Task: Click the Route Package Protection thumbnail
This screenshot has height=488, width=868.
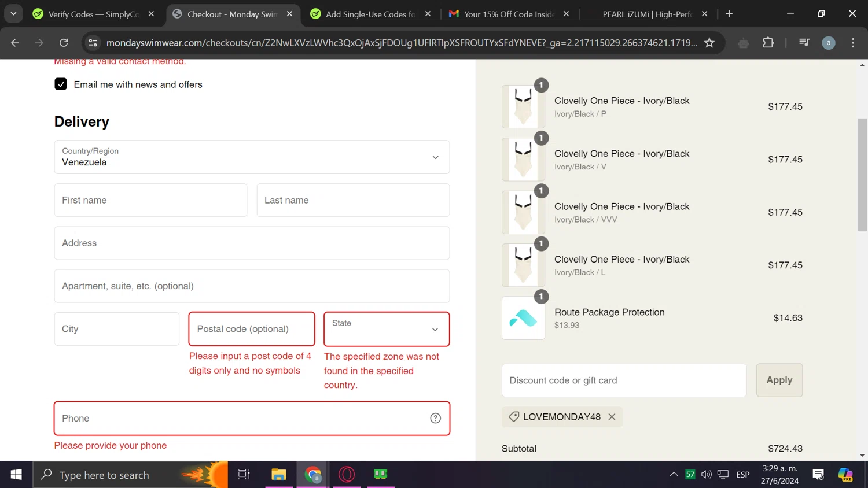Action: click(x=523, y=319)
